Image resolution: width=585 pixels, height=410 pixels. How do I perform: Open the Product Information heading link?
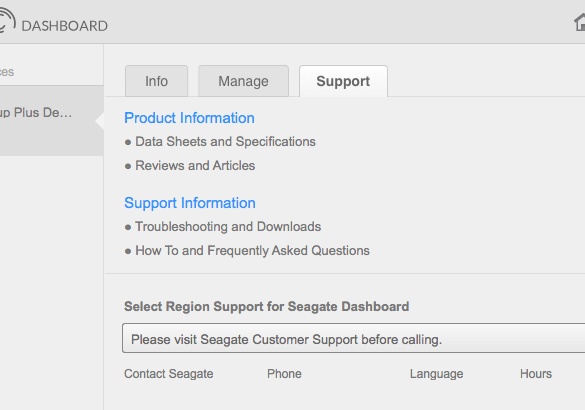(189, 118)
